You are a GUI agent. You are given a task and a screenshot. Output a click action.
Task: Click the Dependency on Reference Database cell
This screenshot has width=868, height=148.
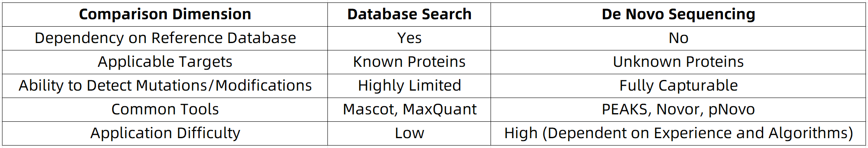pos(165,38)
